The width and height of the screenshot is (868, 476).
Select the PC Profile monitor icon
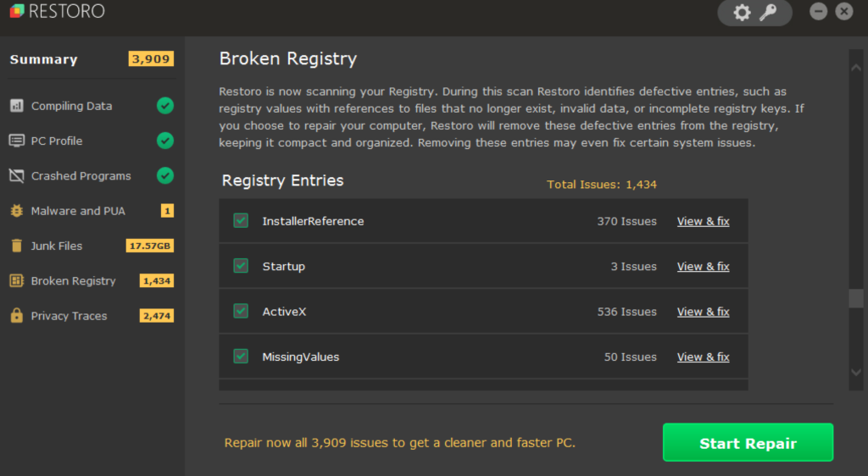(16, 141)
